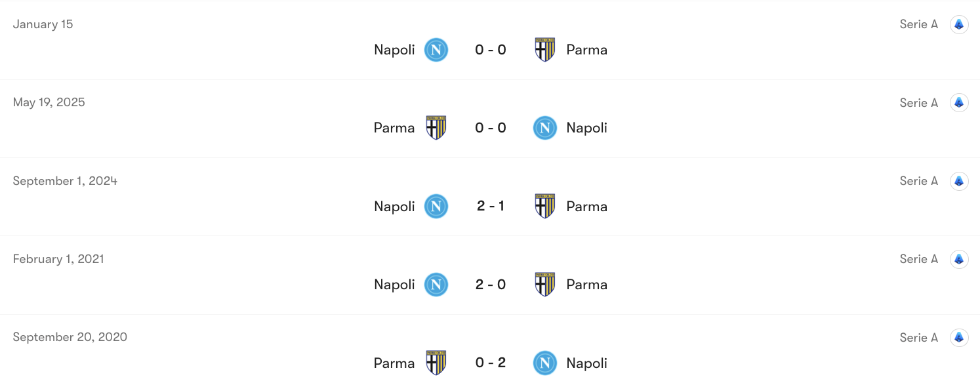Select the Napoli badge in the September 1, 2024 row
The width and height of the screenshot is (980, 383).
coord(436,206)
